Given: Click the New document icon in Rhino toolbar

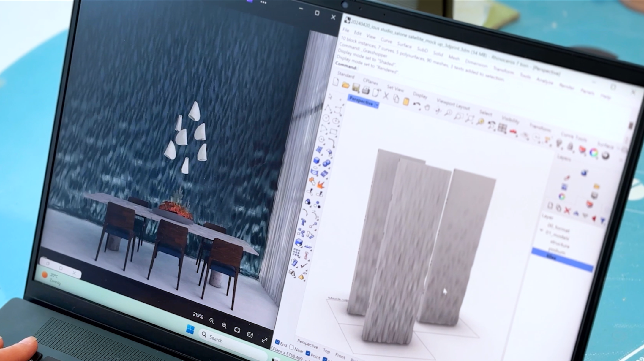Looking at the screenshot, I should (336, 82).
